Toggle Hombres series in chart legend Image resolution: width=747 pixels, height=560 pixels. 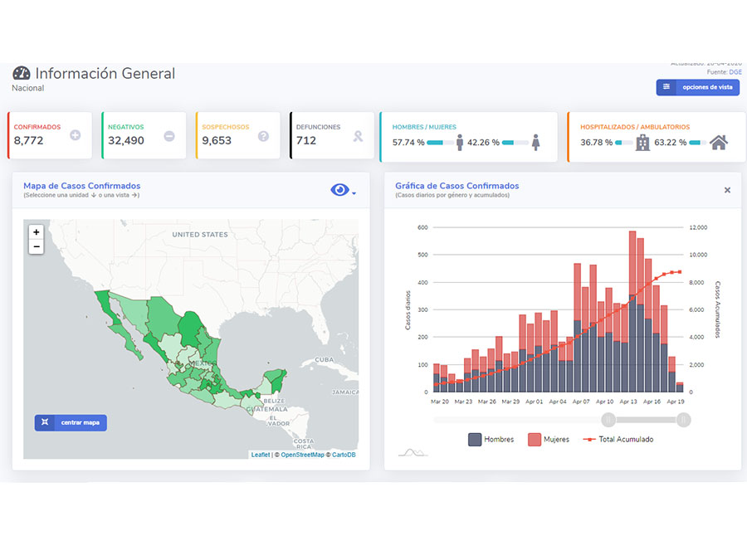[491, 439]
